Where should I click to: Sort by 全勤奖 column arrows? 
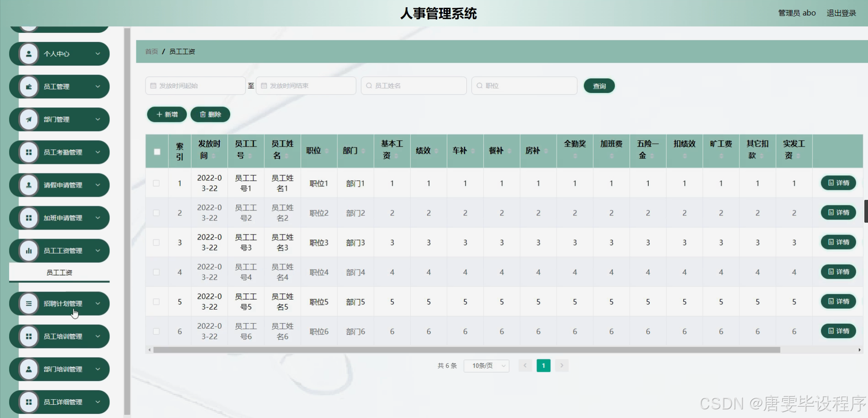[x=575, y=156]
